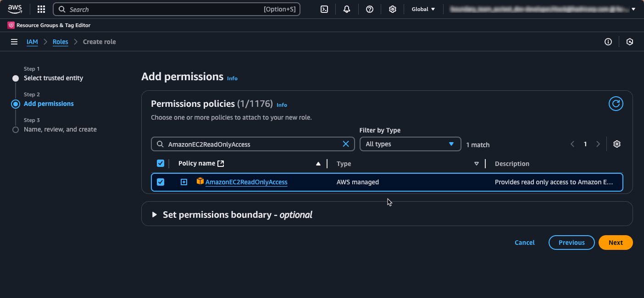The image size is (644, 298).
Task: Proceed with the Next button
Action: click(616, 243)
